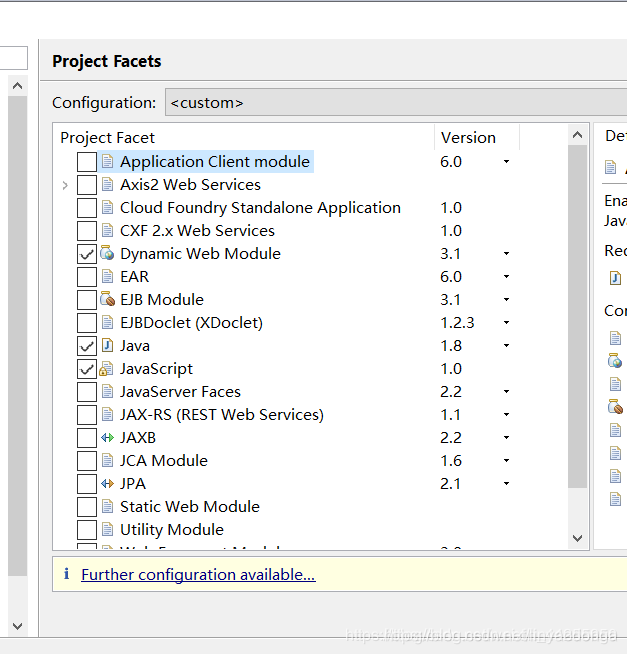The height and width of the screenshot is (654, 627).
Task: Toggle the JavaScript facet checkbox
Action: point(87,369)
